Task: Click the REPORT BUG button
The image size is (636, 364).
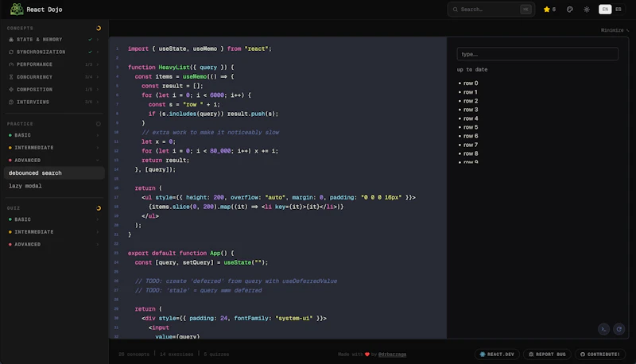Action: [x=547, y=354]
